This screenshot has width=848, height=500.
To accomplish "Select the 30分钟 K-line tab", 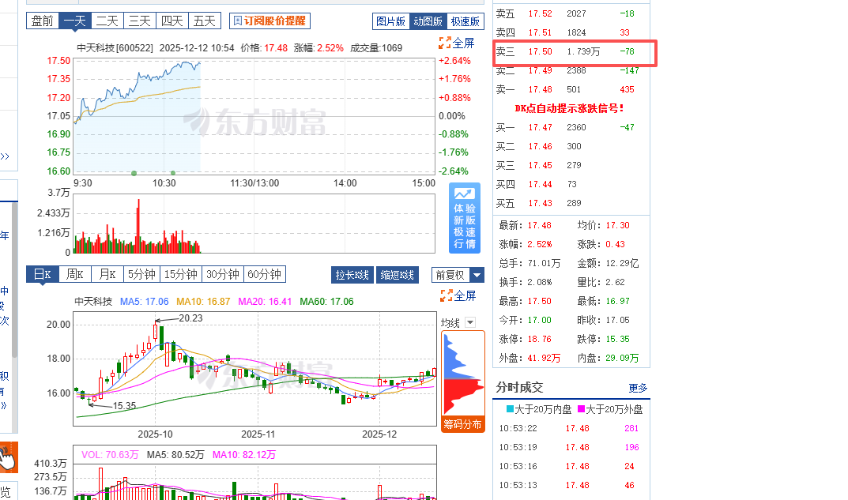I will click(223, 274).
